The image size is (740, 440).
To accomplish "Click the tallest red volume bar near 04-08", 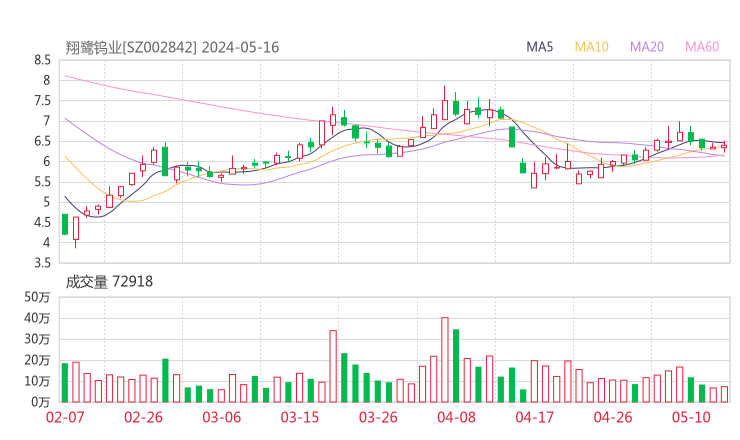I will click(445, 360).
